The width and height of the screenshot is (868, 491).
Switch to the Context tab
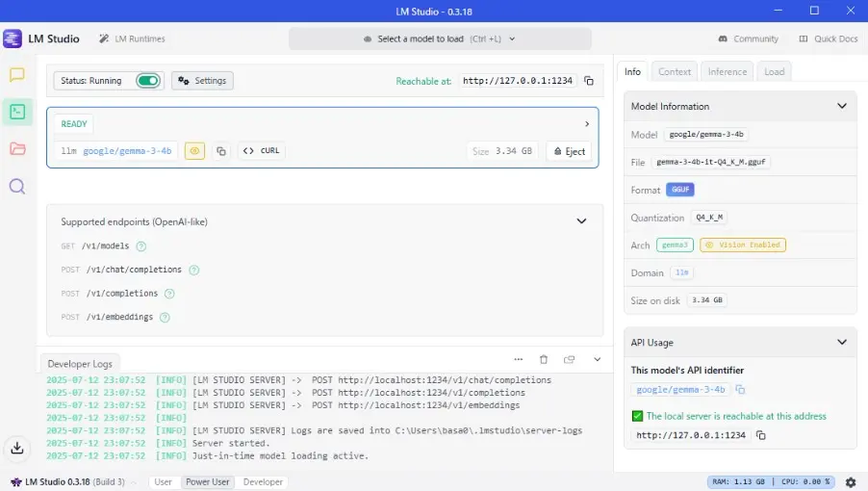pyautogui.click(x=675, y=72)
